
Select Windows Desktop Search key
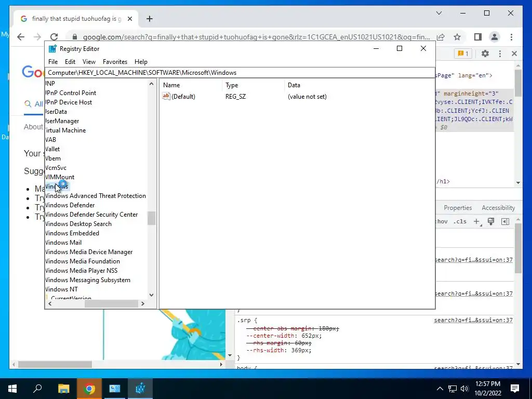coord(78,223)
